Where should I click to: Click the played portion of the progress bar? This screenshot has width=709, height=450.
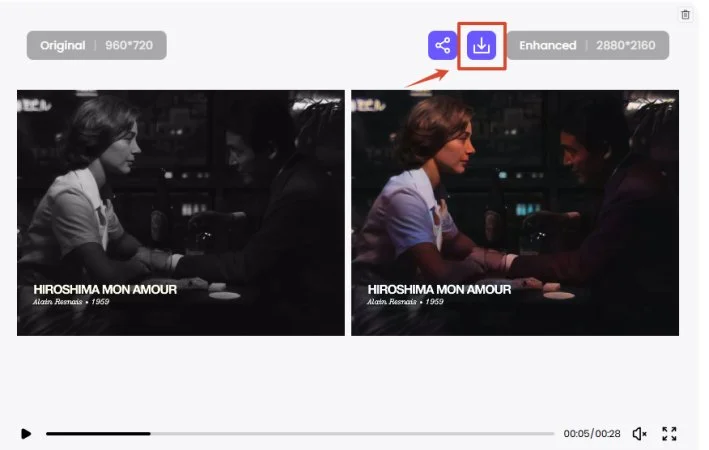98,434
